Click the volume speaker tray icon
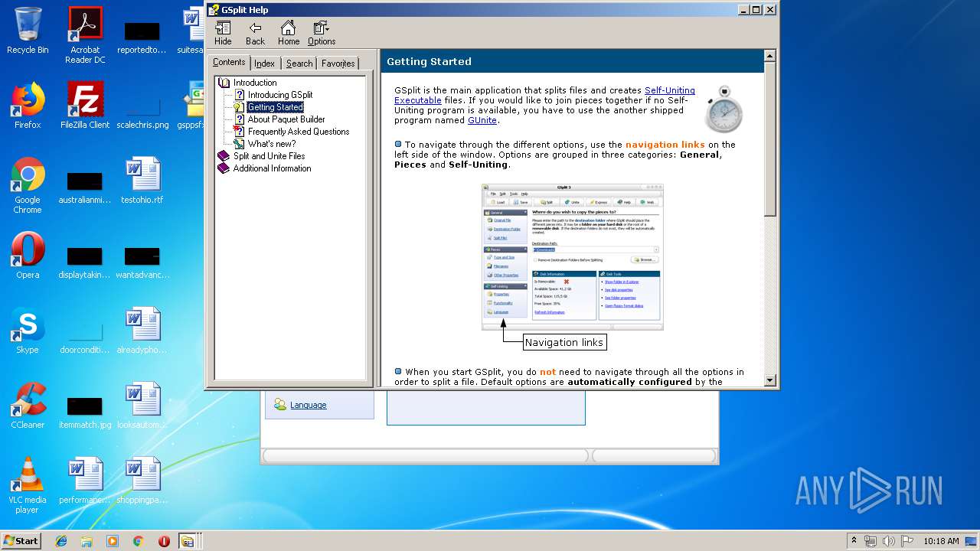Image resolution: width=980 pixels, height=551 pixels. click(x=889, y=541)
